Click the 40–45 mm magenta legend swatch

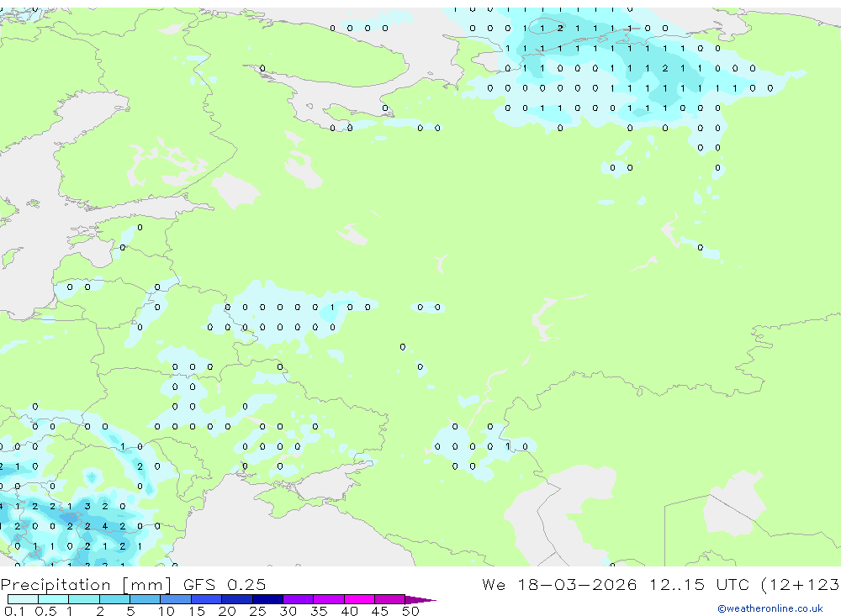pyautogui.click(x=359, y=599)
